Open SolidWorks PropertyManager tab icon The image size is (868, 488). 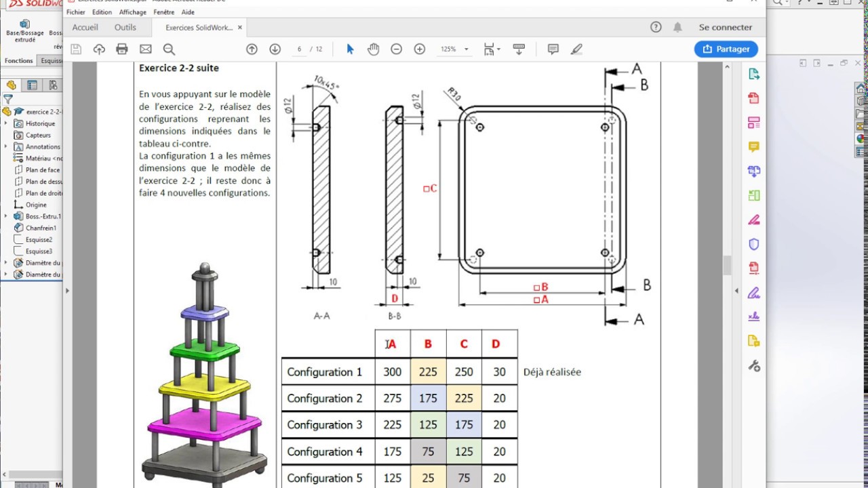tap(32, 85)
